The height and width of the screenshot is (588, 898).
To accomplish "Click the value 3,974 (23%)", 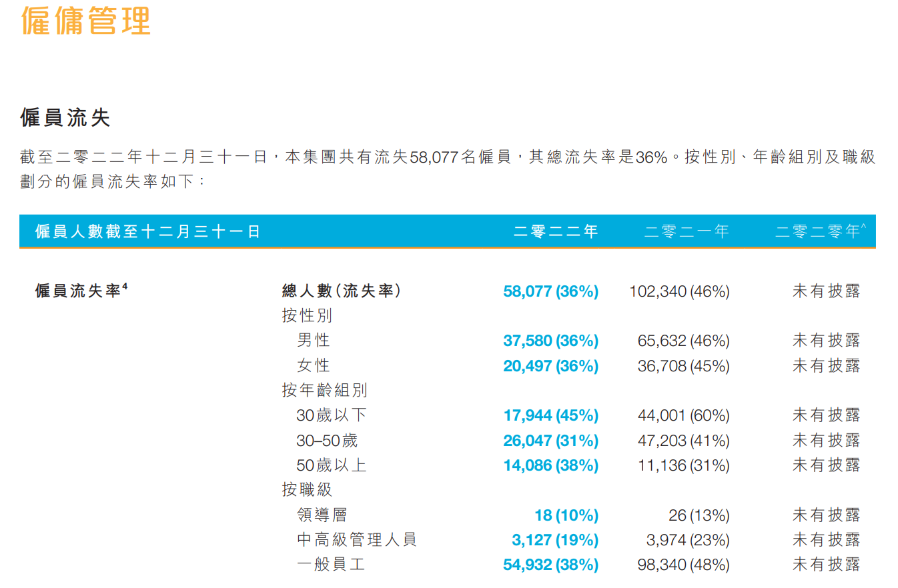I will [688, 540].
